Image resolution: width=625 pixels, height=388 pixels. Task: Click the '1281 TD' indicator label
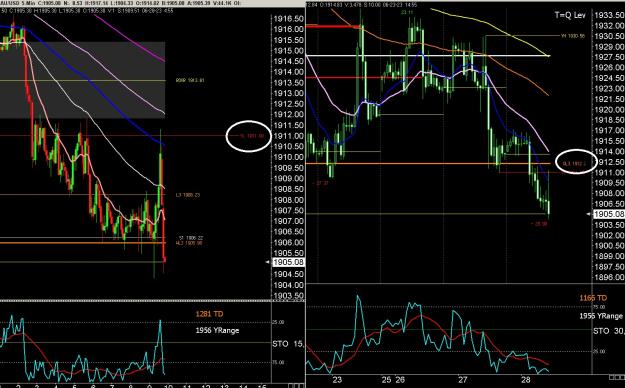click(209, 314)
